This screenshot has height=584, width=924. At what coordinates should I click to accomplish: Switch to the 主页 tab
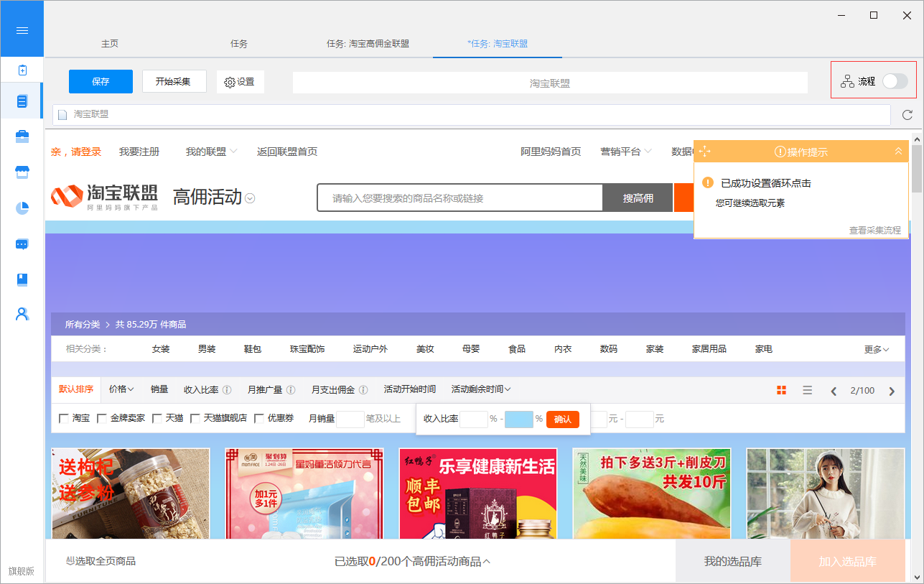[110, 43]
